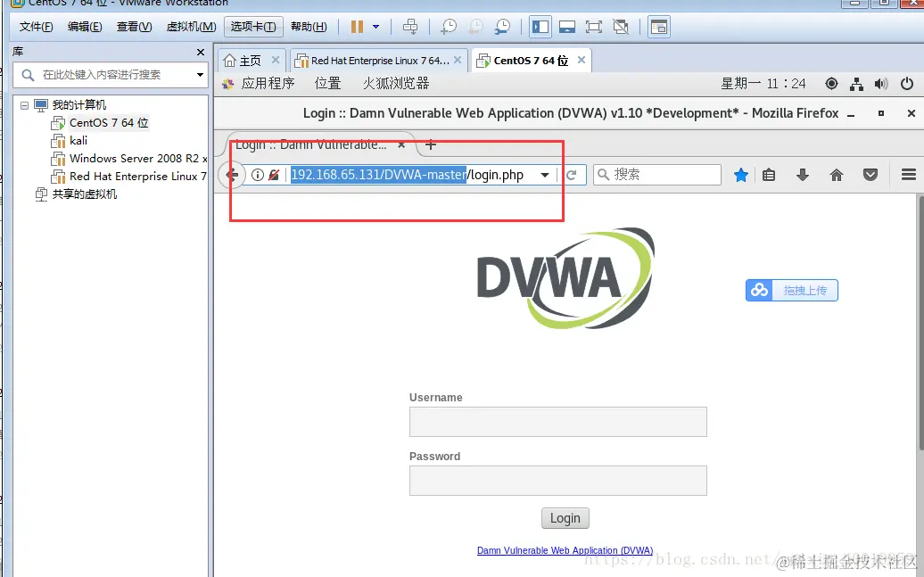Open the 虚拟机(M) menu
Screen dimensions: 924x577
point(191,27)
